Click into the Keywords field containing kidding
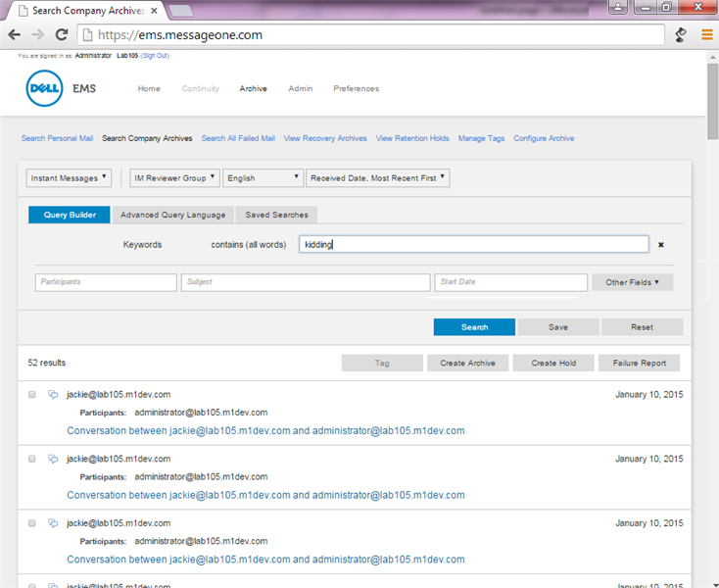The width and height of the screenshot is (719, 588). click(474, 244)
